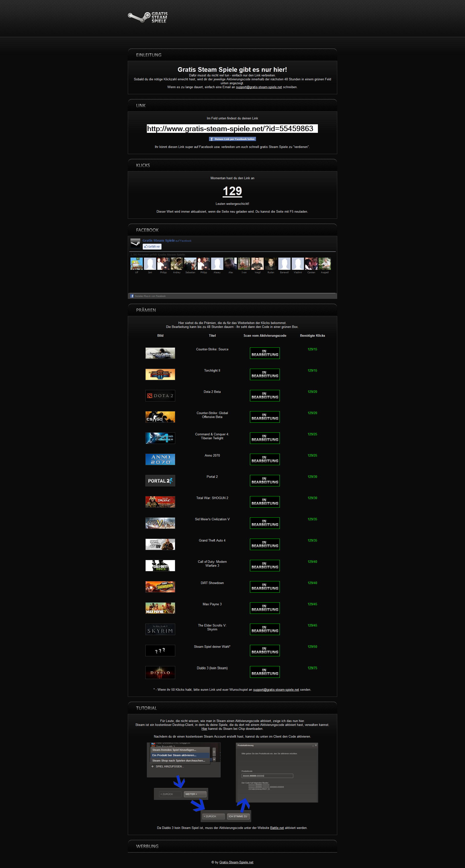Open Sebastian's Facebook profile picture

(190, 264)
